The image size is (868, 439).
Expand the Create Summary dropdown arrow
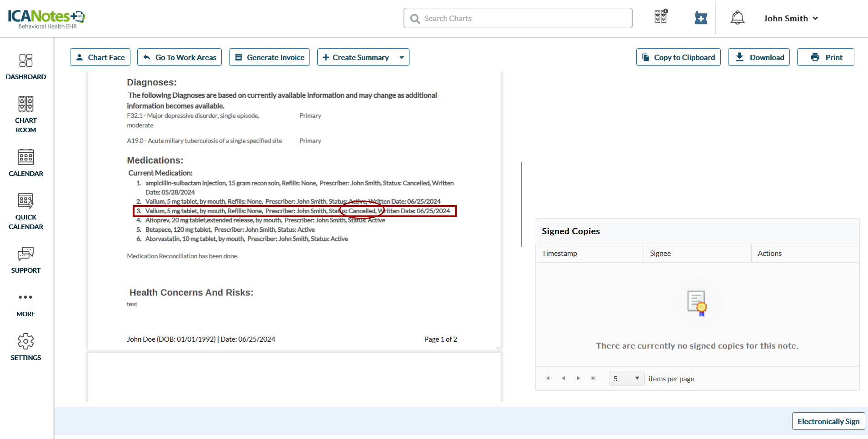click(x=402, y=57)
